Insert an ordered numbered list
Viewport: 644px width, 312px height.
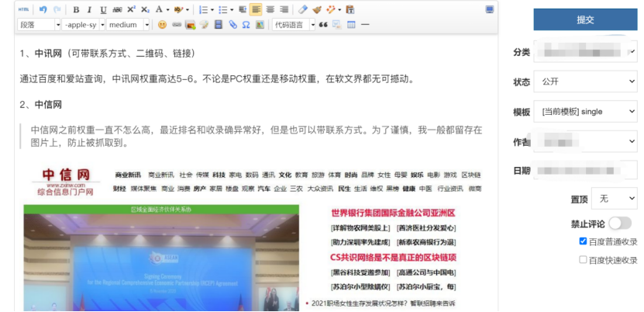pos(203,9)
